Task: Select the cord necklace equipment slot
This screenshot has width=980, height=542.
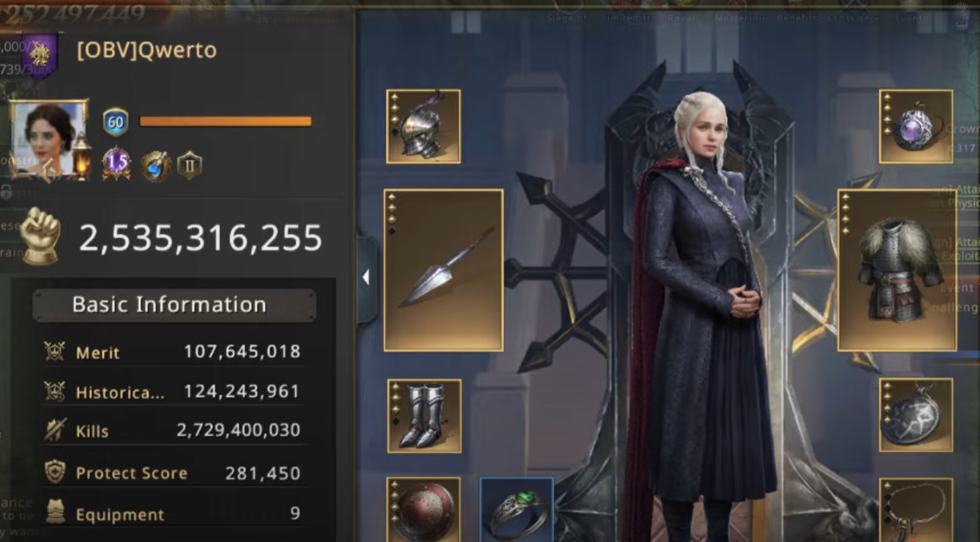Action: (916, 510)
